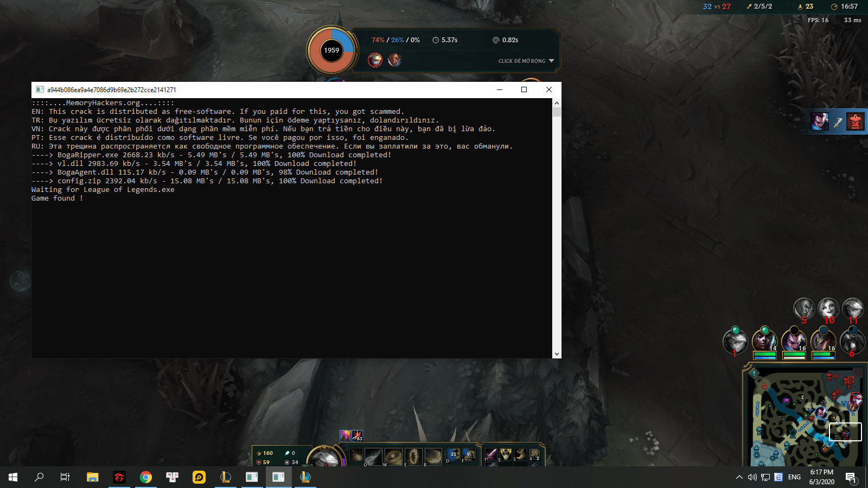Screen dimensions: 868x488
Task: Switch ENG input language
Action: [794, 477]
